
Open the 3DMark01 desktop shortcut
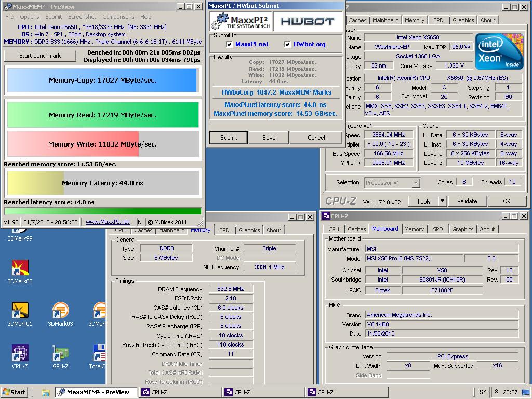20,314
